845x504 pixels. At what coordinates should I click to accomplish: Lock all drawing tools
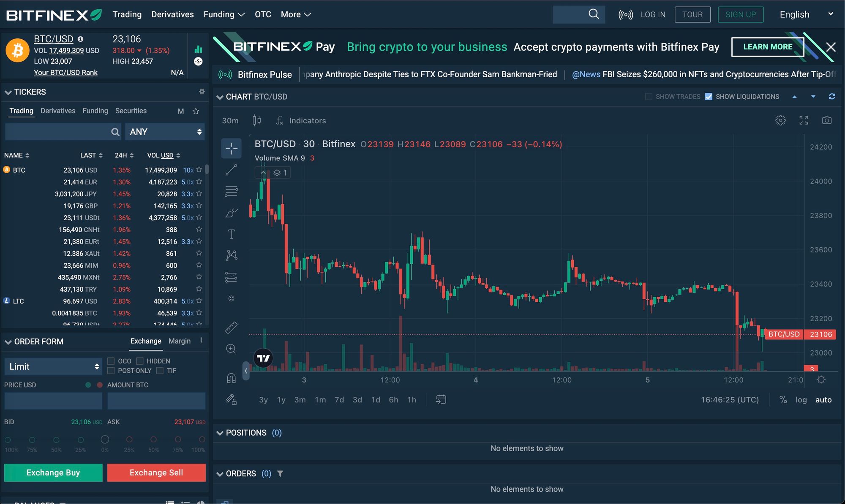231,399
